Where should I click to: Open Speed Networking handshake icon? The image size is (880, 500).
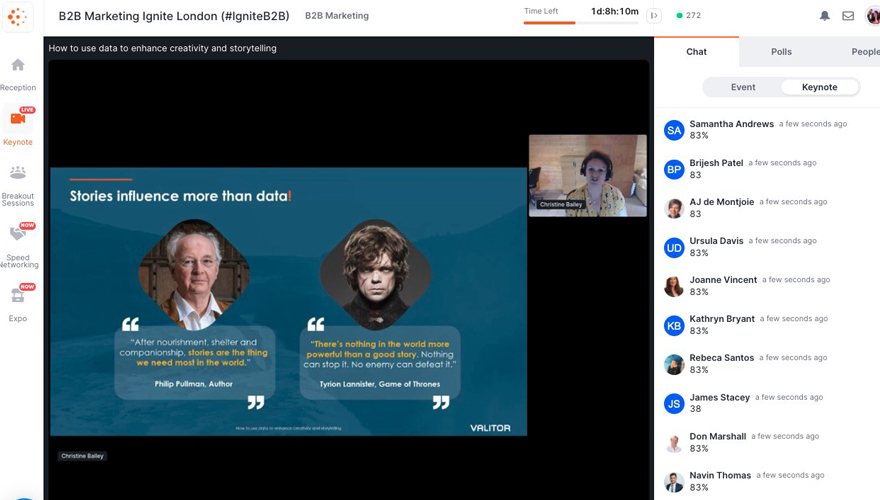click(18, 234)
